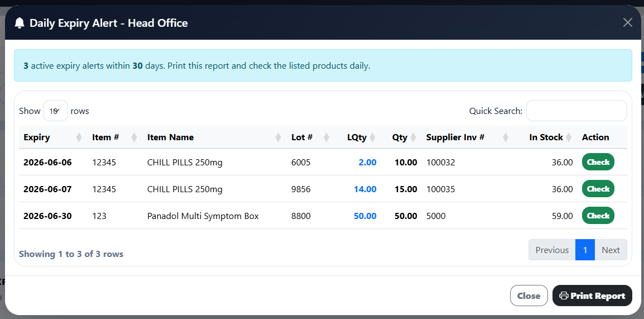The width and height of the screenshot is (644, 319).
Task: Open the Show rows count dropdown
Action: click(55, 111)
